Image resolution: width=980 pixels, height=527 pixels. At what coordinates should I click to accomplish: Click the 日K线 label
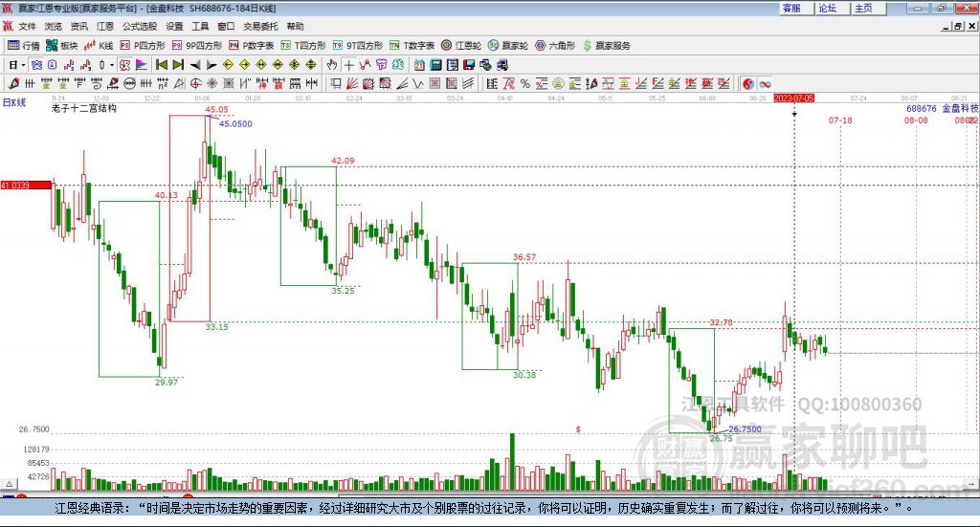tap(14, 102)
